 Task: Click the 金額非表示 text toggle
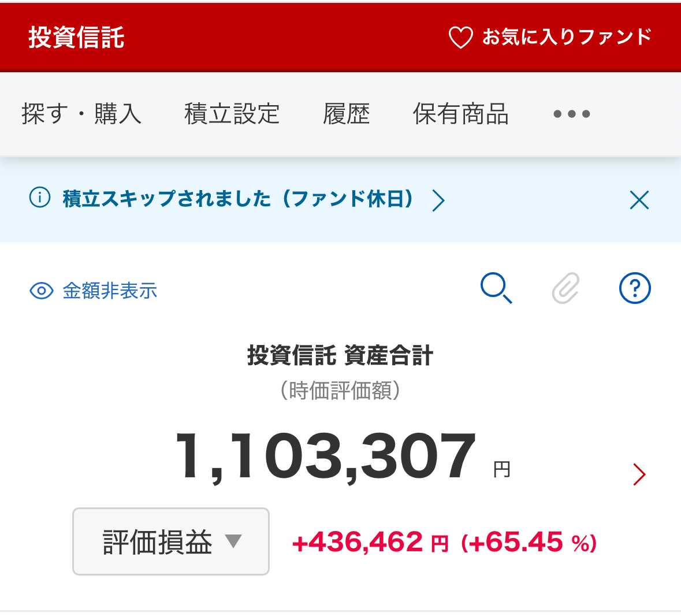(x=110, y=291)
